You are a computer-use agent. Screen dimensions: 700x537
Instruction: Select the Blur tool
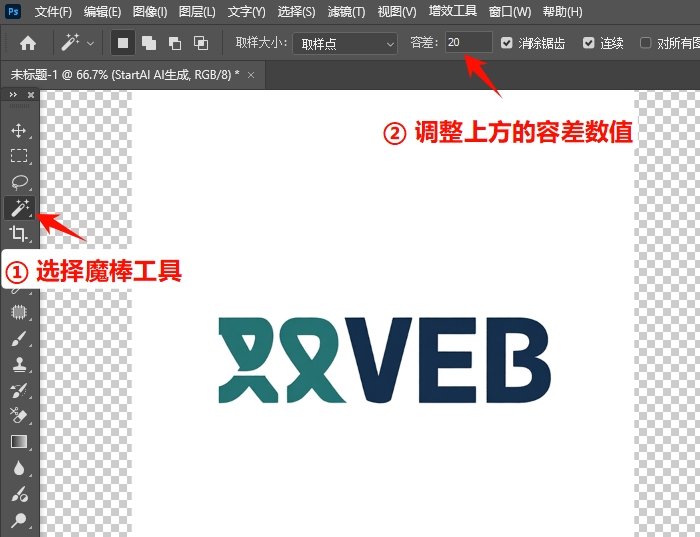click(x=19, y=468)
